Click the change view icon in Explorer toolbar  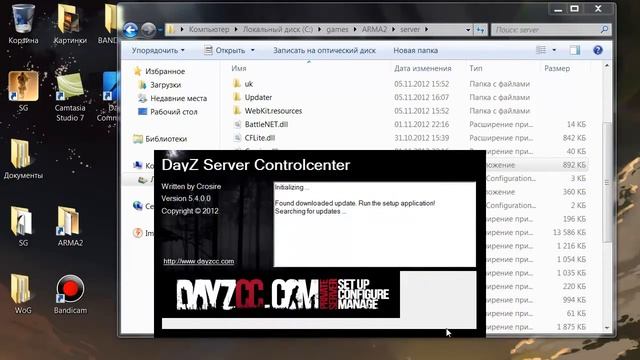[541, 50]
